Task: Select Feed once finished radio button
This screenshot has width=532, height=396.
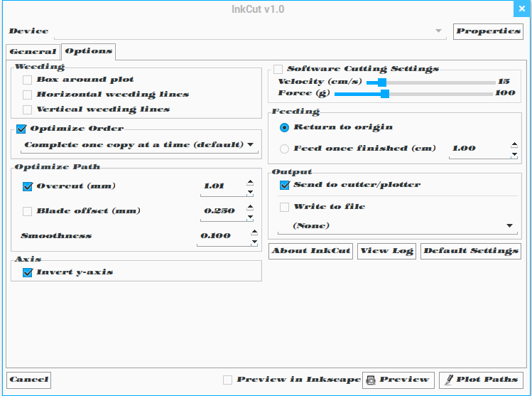Action: click(x=284, y=149)
